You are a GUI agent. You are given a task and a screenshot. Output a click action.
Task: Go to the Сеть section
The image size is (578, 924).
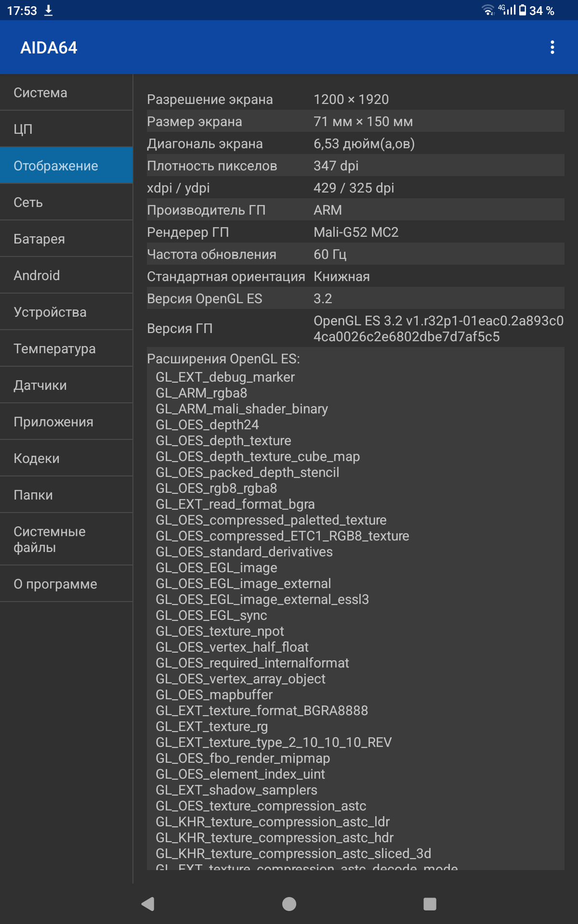click(66, 202)
